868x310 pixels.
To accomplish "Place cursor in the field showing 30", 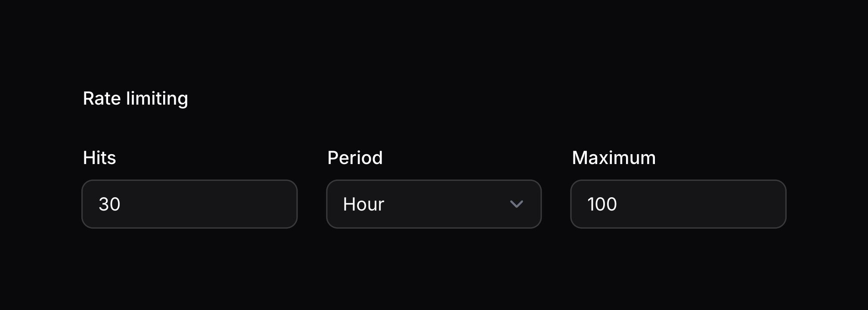I will tap(189, 204).
